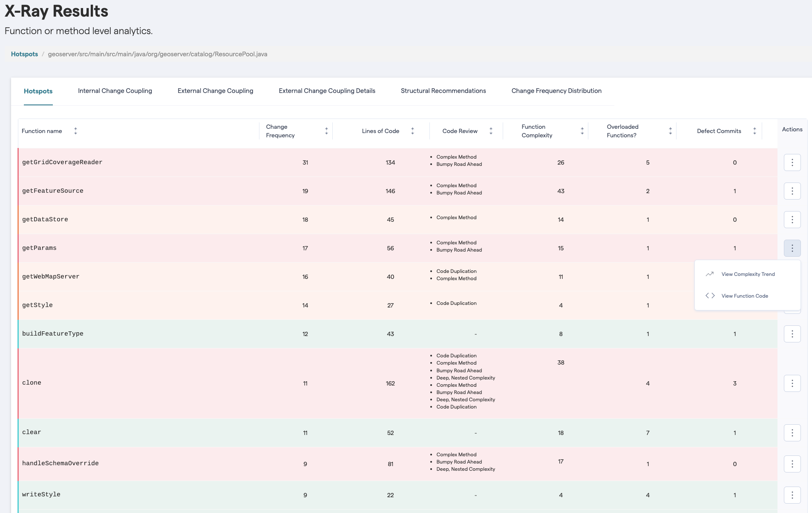Sort table by Lines of Code
Viewport: 812px width, 513px height.
click(x=412, y=131)
